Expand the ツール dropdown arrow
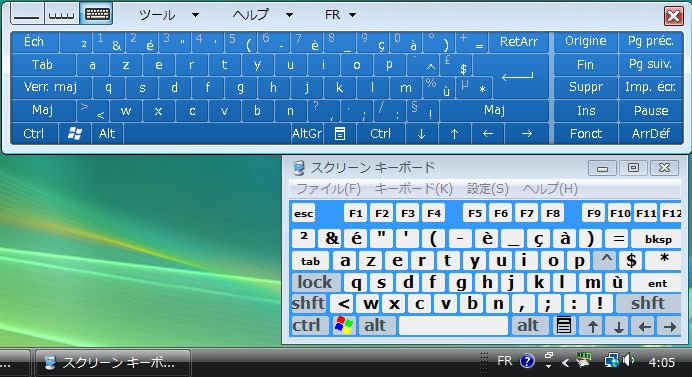 click(x=195, y=15)
